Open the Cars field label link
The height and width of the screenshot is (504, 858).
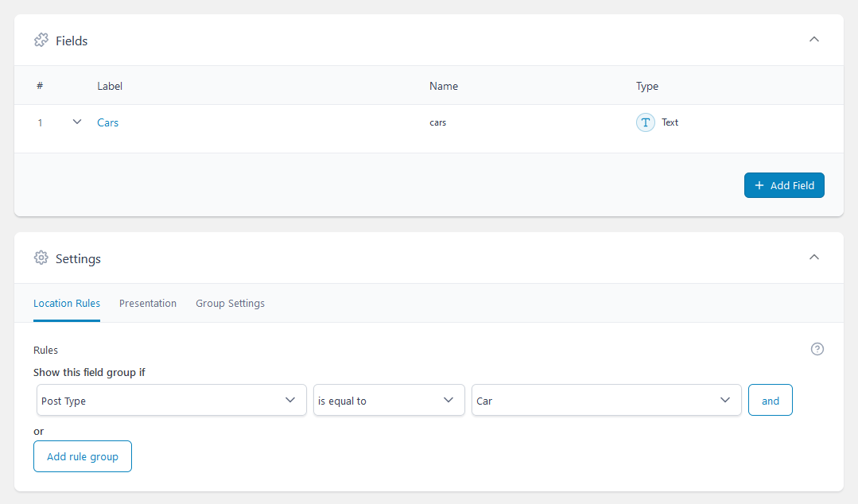tap(108, 123)
